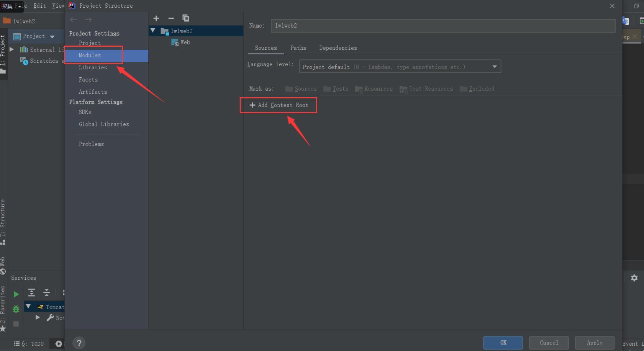
Task: Click the Cancel button
Action: pyautogui.click(x=549, y=343)
